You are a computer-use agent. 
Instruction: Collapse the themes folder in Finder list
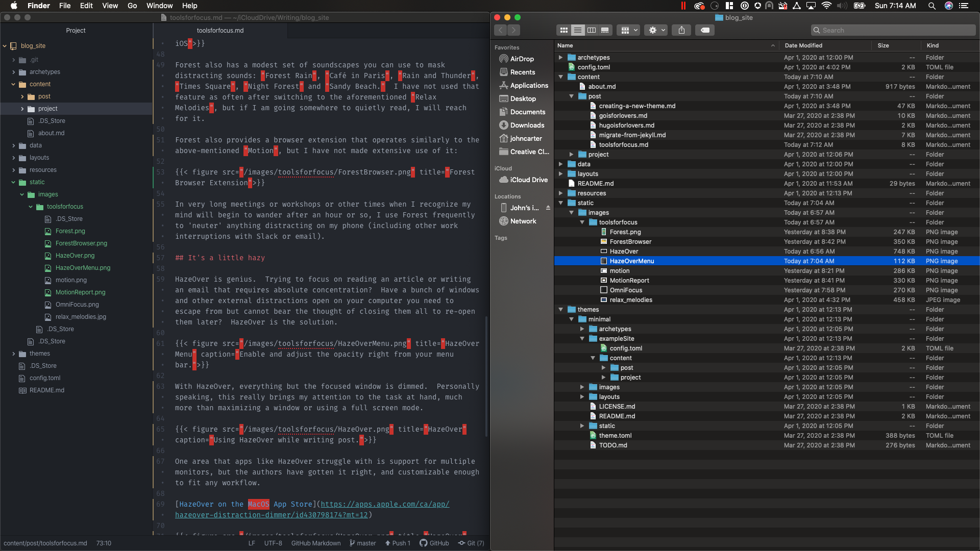point(560,310)
